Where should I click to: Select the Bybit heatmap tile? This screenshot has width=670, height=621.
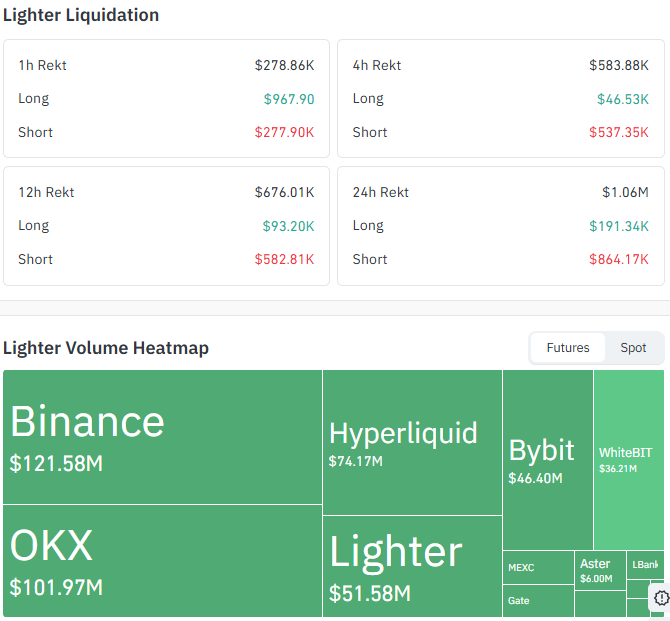[x=548, y=460]
